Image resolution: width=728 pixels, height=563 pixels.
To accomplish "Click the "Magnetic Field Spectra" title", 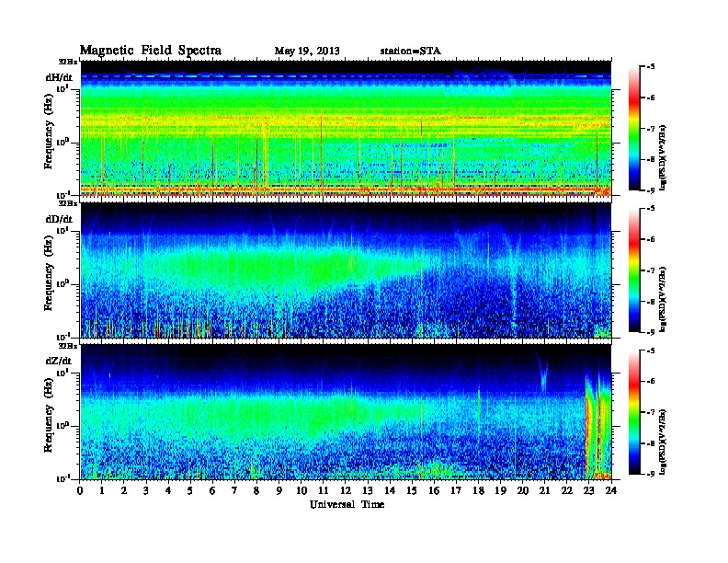I will tap(151, 51).
